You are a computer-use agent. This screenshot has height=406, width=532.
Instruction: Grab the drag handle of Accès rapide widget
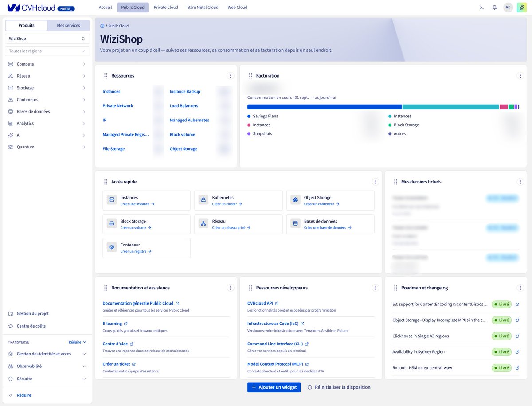pos(106,182)
